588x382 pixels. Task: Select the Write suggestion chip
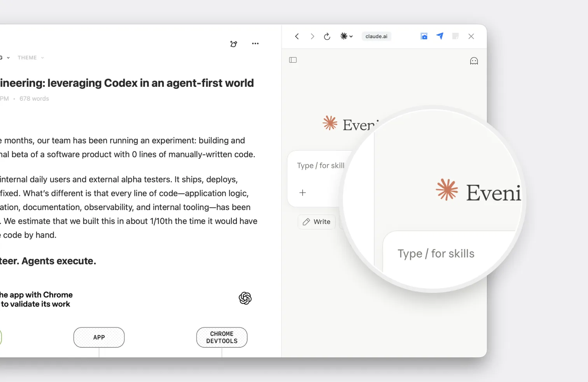click(x=317, y=222)
